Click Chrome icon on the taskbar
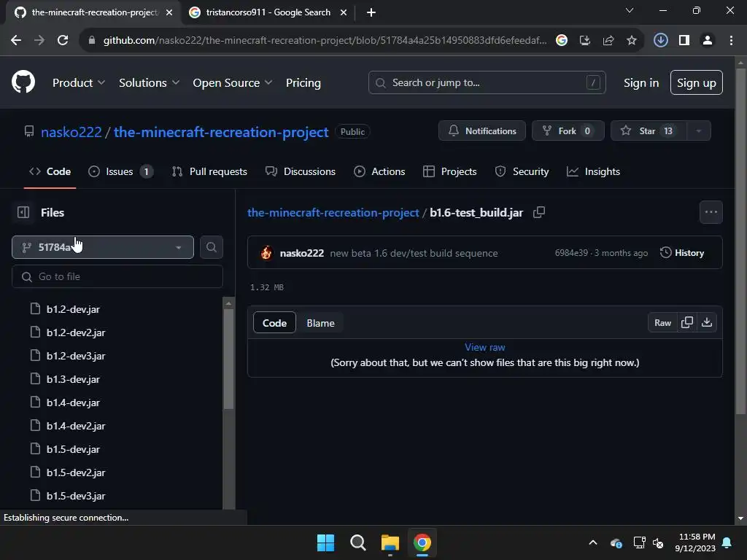This screenshot has width=747, height=560. pos(422,542)
